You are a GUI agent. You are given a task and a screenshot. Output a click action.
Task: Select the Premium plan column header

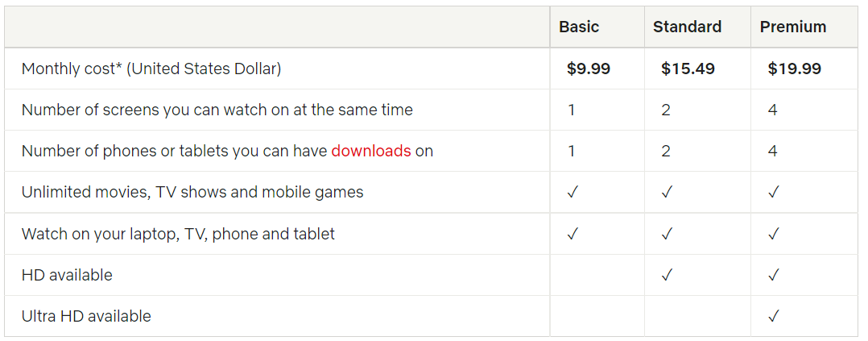(x=793, y=27)
